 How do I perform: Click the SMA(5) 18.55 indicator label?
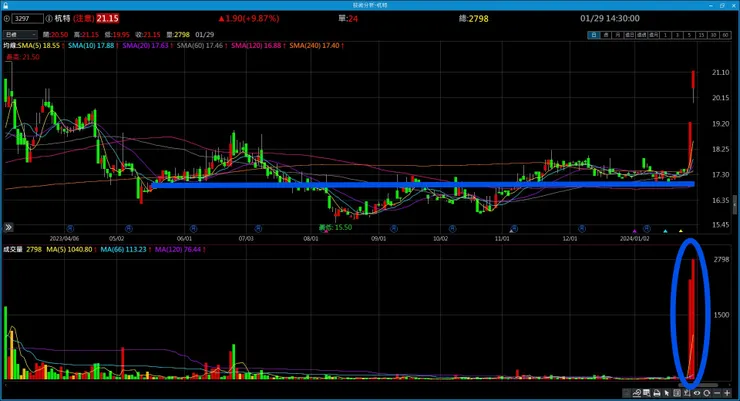pyautogui.click(x=39, y=46)
